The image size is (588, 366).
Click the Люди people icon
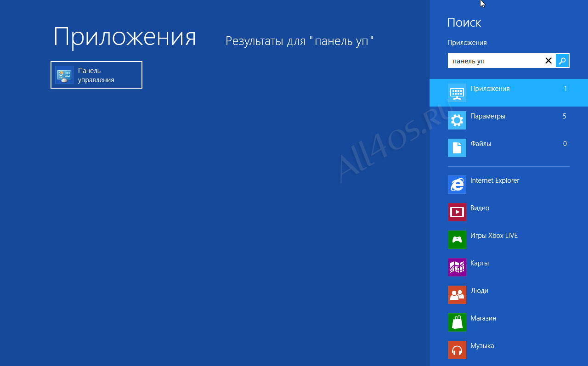pyautogui.click(x=457, y=295)
